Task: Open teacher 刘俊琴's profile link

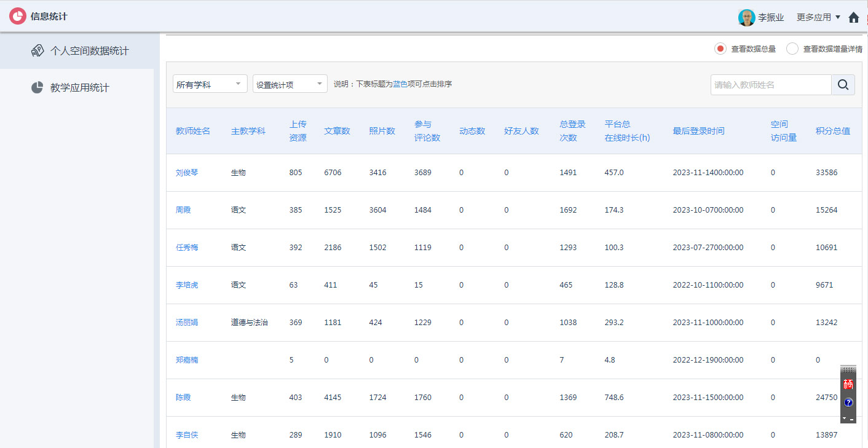Action: coord(186,173)
